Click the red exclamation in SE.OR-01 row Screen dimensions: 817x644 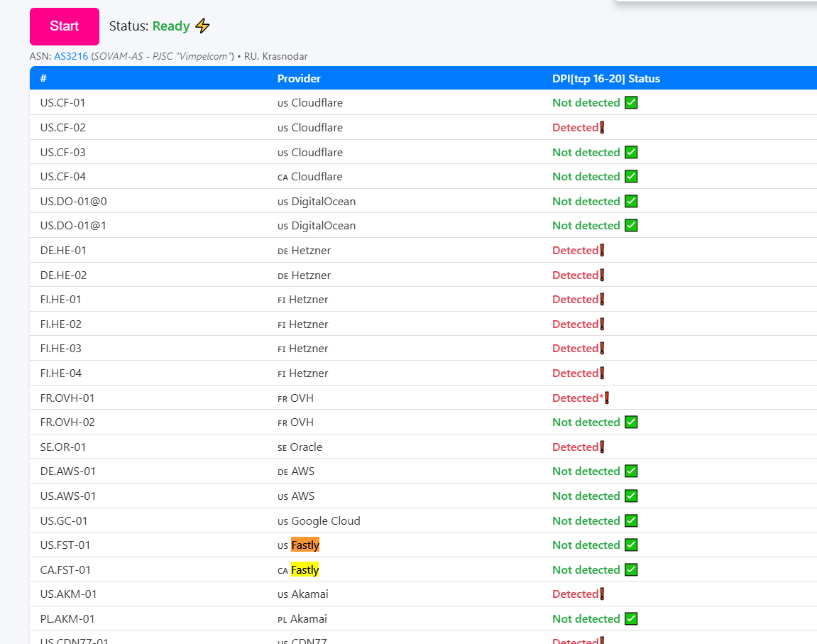click(x=602, y=447)
